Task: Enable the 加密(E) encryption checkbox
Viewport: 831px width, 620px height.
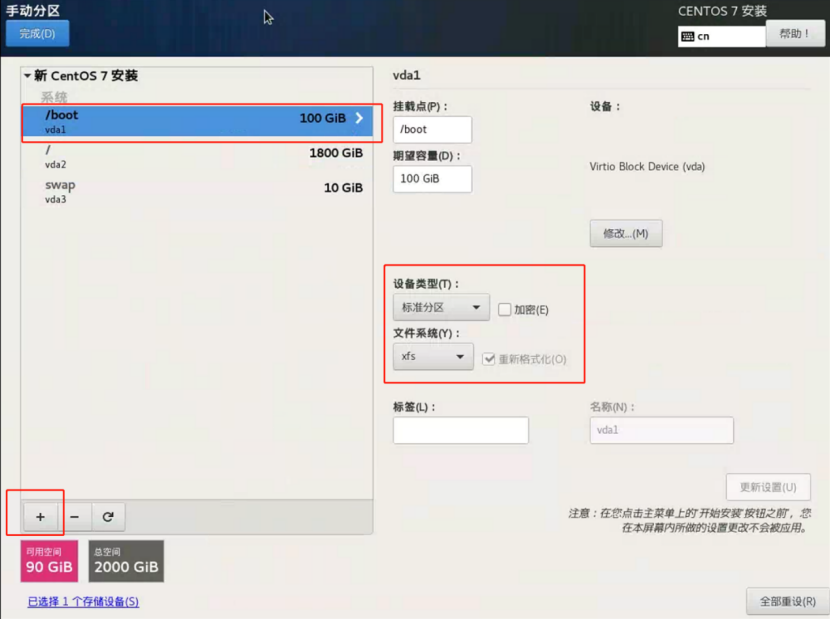Action: tap(505, 309)
